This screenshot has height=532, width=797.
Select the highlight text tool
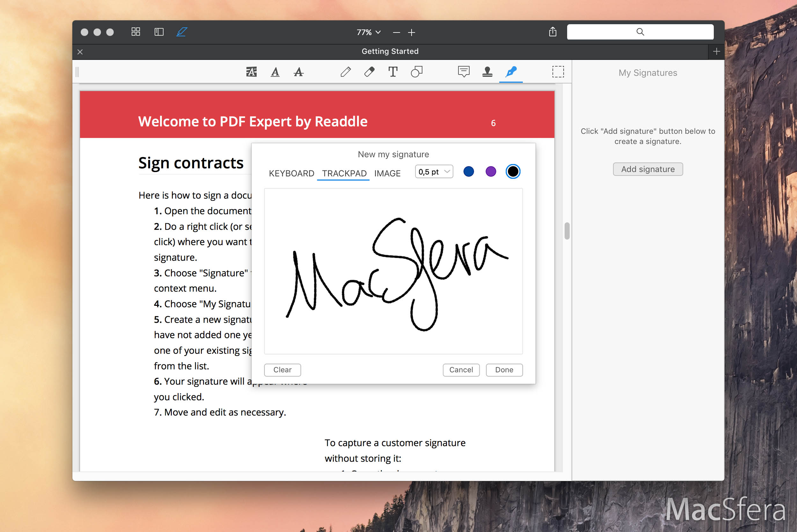point(251,72)
